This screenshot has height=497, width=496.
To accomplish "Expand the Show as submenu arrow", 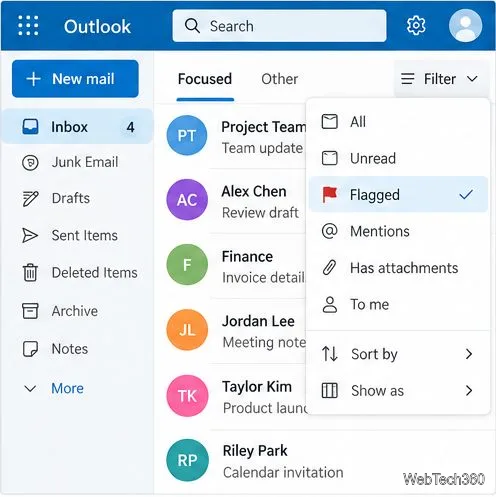I will 469,390.
